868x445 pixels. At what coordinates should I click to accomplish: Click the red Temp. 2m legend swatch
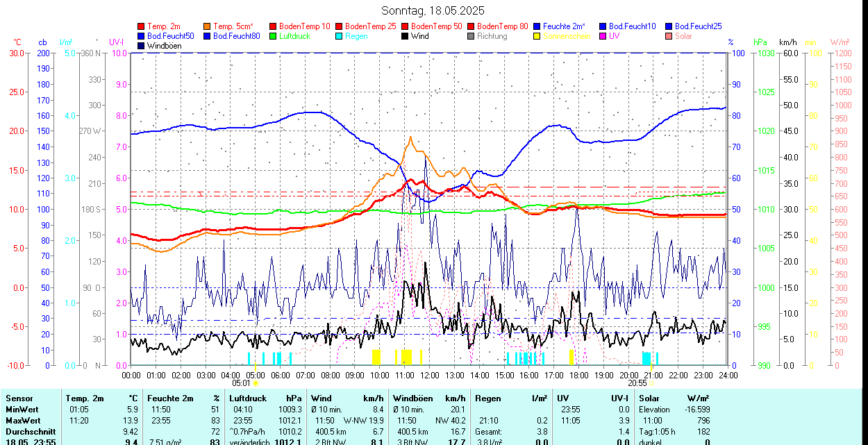click(142, 26)
